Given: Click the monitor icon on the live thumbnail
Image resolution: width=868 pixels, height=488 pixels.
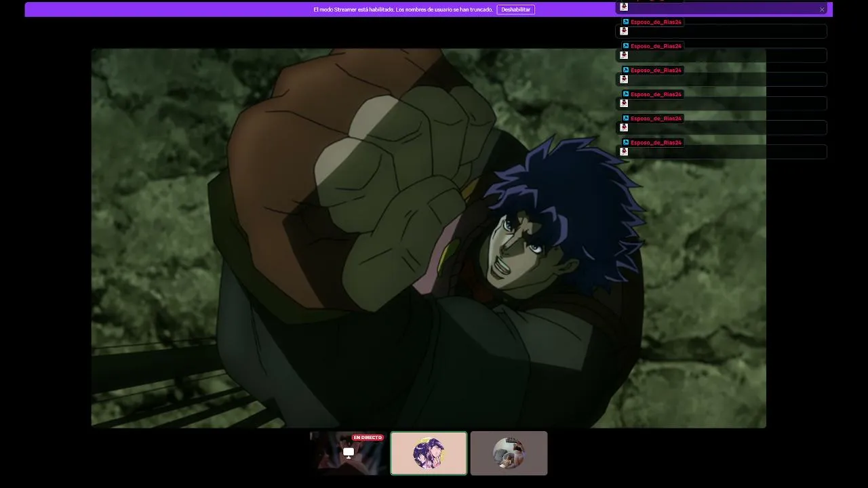Looking at the screenshot, I should 349,453.
